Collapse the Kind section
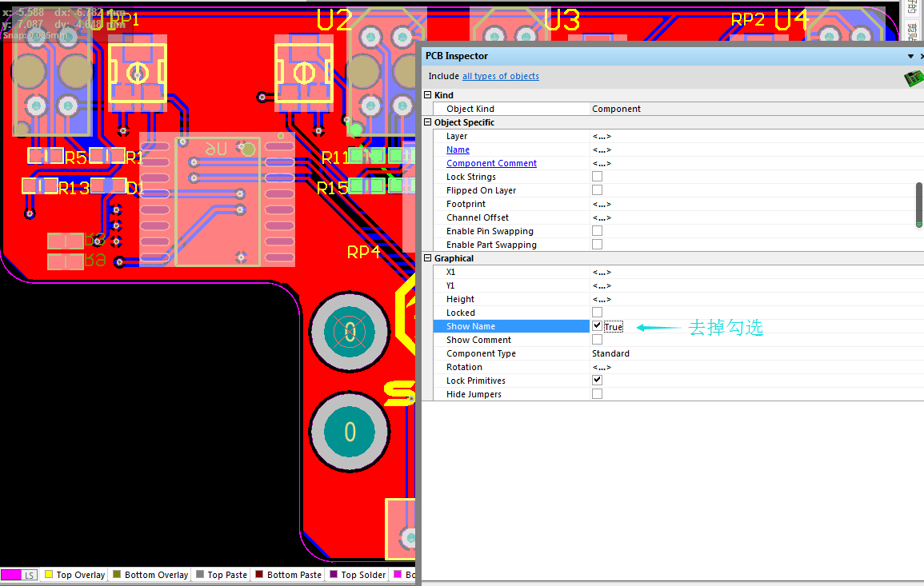 428,95
